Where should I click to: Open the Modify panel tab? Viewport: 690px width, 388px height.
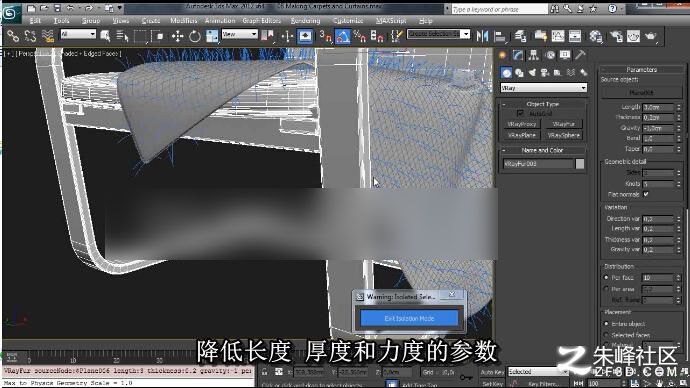518,55
